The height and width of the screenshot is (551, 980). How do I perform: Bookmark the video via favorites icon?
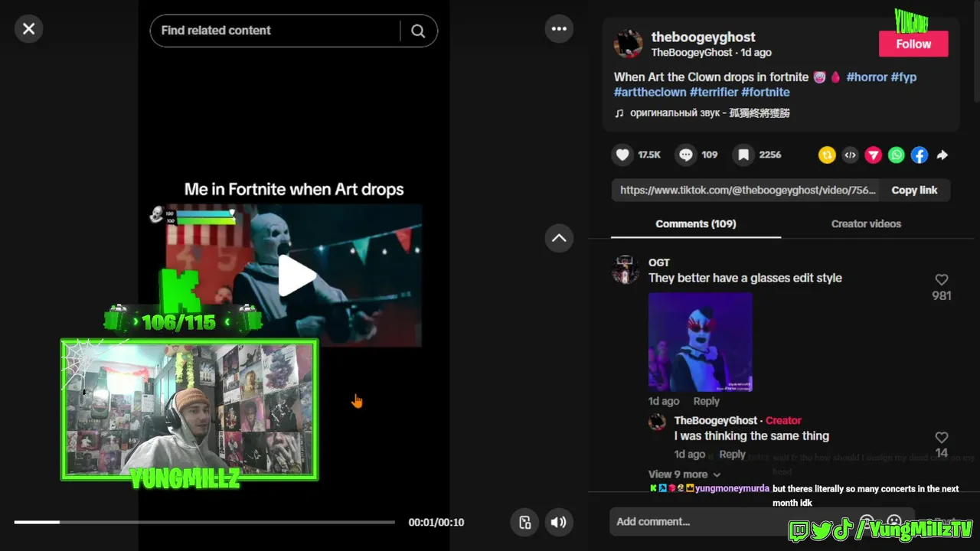click(743, 155)
